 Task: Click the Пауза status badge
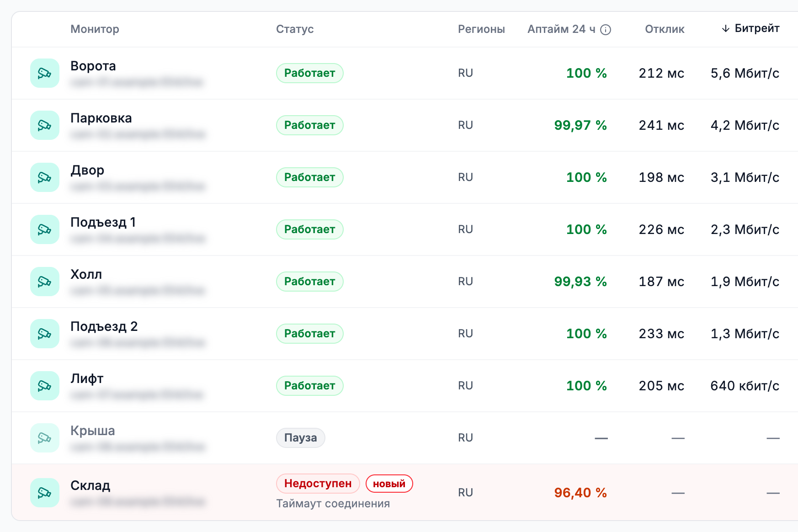pos(301,438)
